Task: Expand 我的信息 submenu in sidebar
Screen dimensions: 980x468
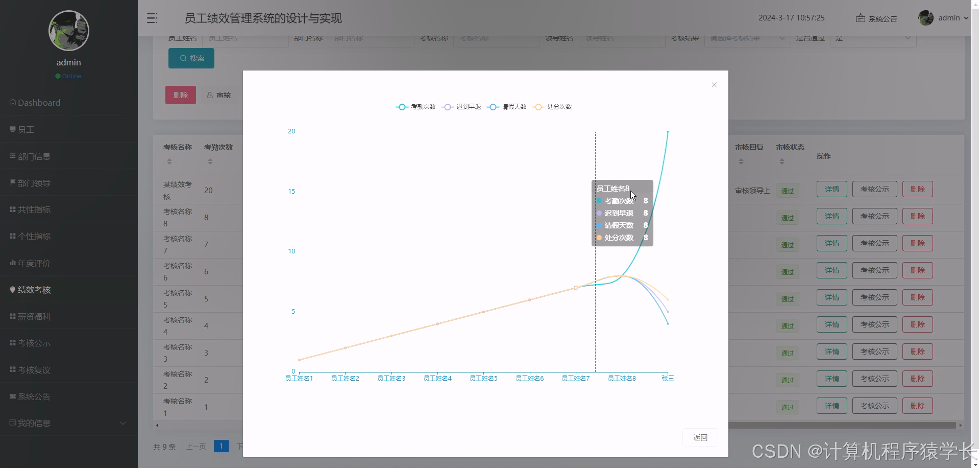Action: click(x=69, y=423)
